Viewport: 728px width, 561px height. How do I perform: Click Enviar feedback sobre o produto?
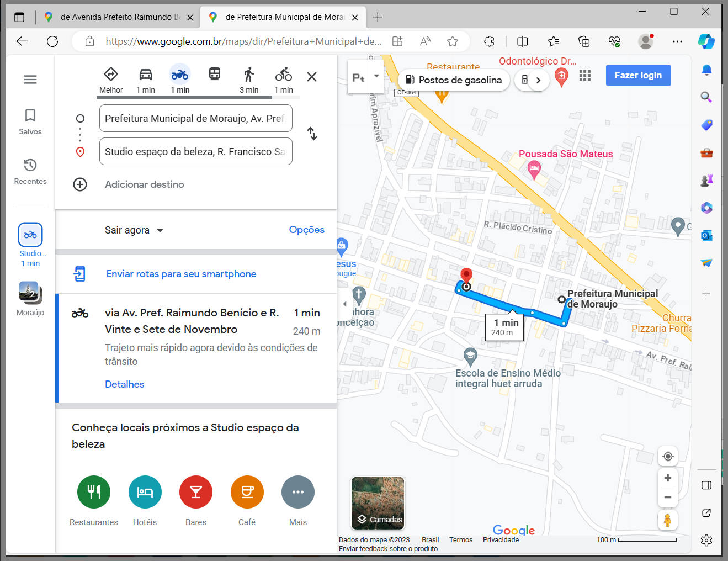[x=388, y=549]
